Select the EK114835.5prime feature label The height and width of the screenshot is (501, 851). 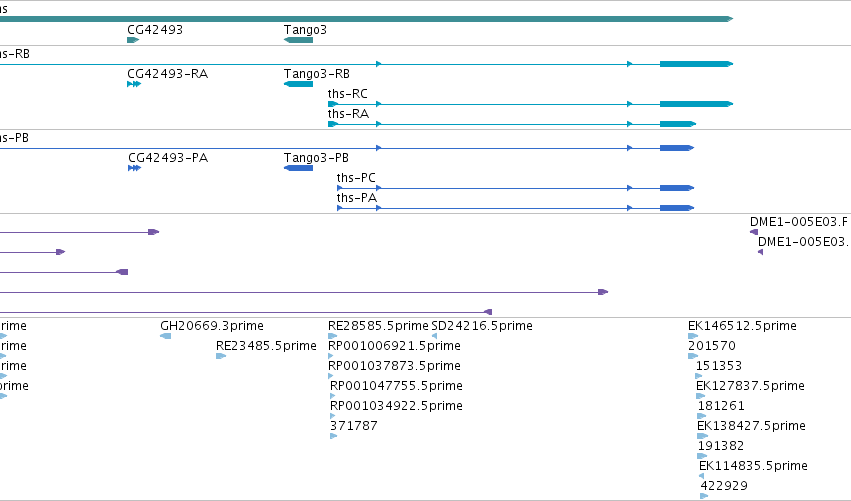tap(753, 466)
